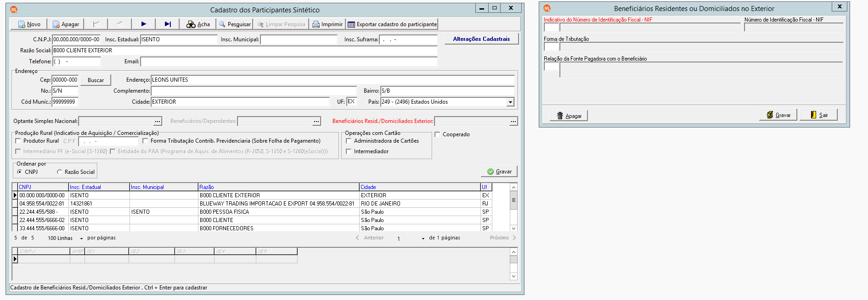Screen dimensions: 868x300
Task: Tick the Administradora de Cartões checkbox
Action: point(349,141)
